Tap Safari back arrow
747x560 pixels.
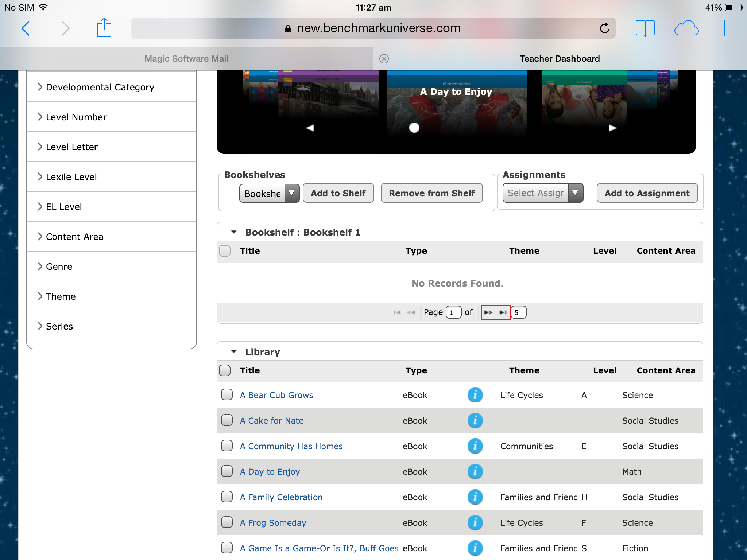click(x=26, y=28)
